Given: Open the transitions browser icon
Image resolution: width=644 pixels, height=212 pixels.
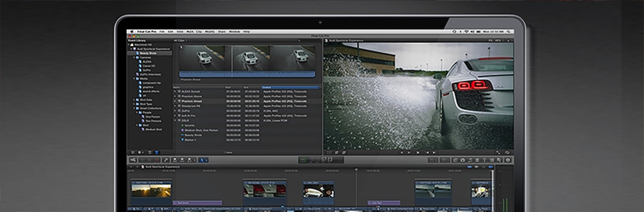Looking at the screenshot, I should 477,160.
